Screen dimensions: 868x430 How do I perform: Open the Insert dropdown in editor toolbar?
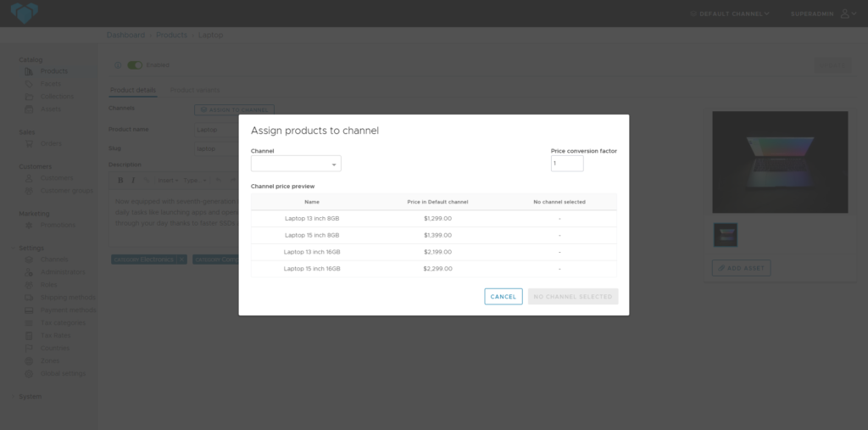click(x=169, y=180)
